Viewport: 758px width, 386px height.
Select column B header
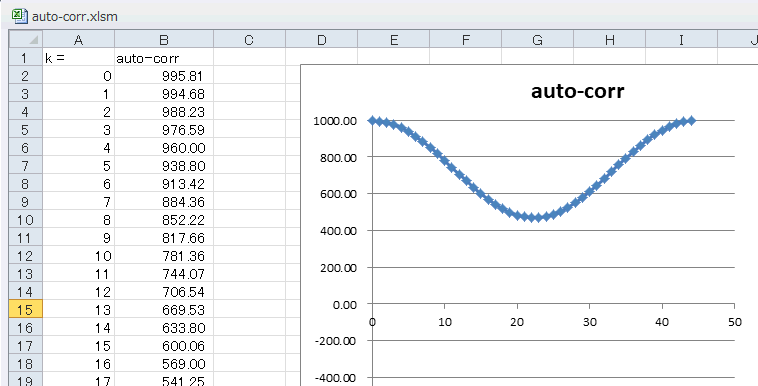click(x=164, y=39)
